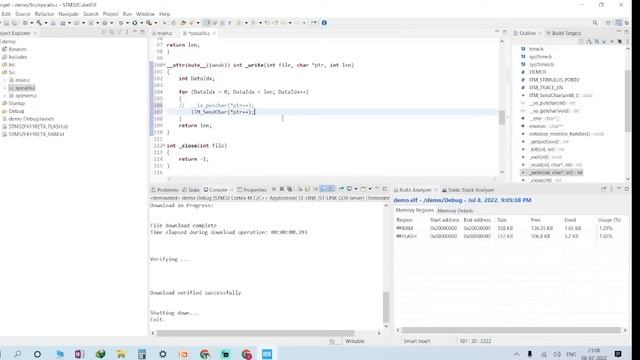Open Display Selected Console dropdown arrow
The image size is (640, 360).
(x=356, y=189)
